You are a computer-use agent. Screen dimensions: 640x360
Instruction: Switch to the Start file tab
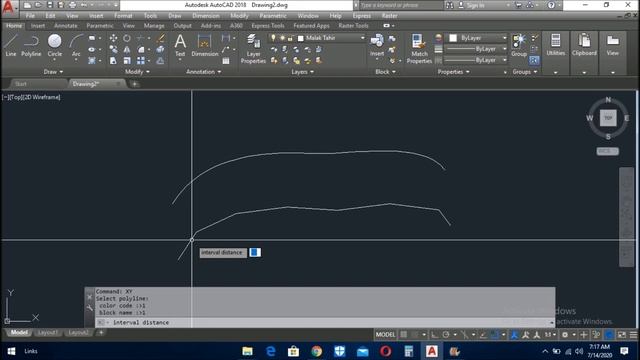21,84
